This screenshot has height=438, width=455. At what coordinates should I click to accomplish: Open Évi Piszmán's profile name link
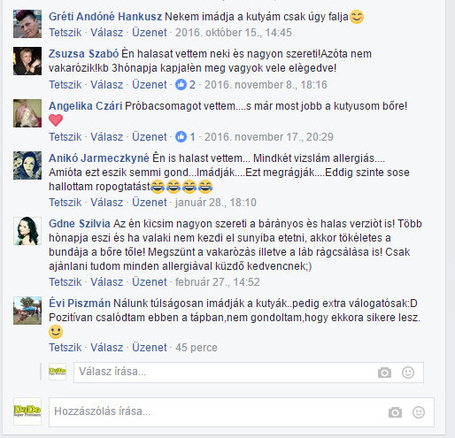[x=80, y=303]
